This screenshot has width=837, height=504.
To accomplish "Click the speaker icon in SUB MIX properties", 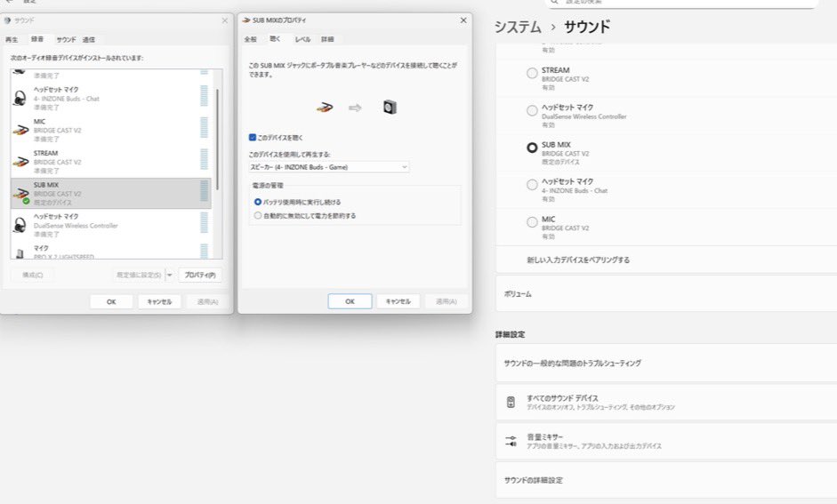I will [390, 108].
